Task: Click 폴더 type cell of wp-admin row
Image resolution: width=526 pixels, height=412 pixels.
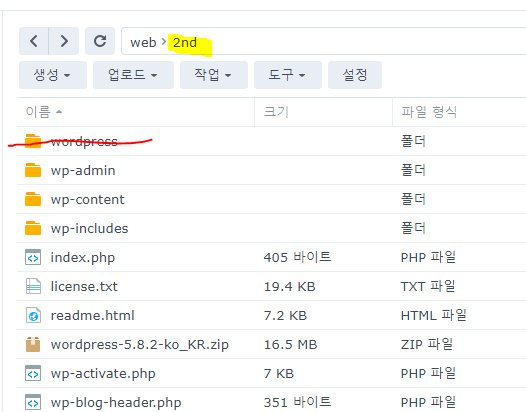Action: point(413,170)
